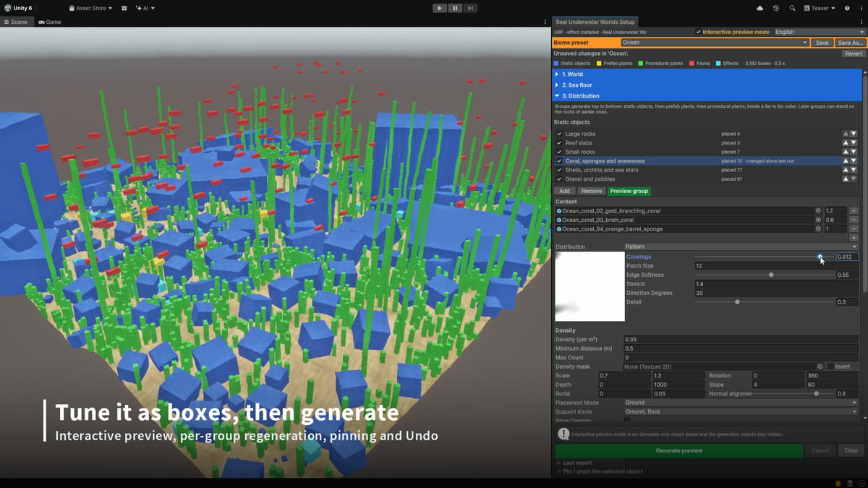Image resolution: width=868 pixels, height=488 pixels.
Task: Open English language dropdown
Action: point(819,32)
